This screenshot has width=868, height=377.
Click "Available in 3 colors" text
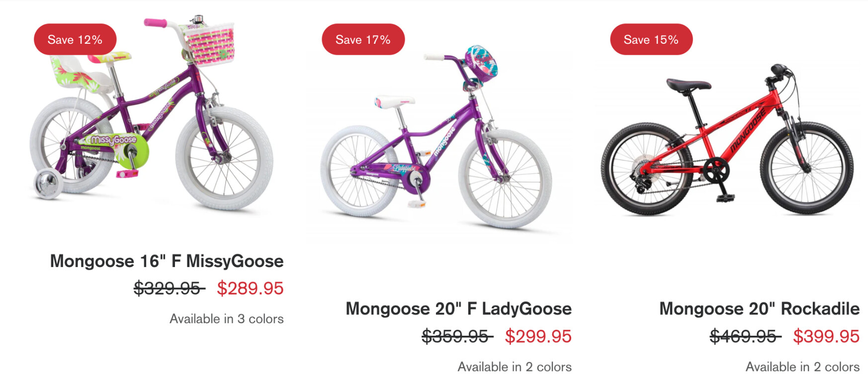click(226, 319)
